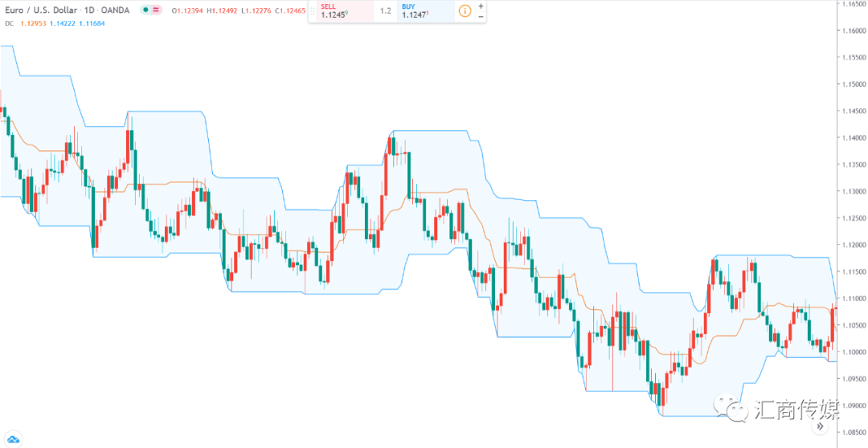
Task: Click the BUY 1.1247 button
Action: pyautogui.click(x=426, y=11)
